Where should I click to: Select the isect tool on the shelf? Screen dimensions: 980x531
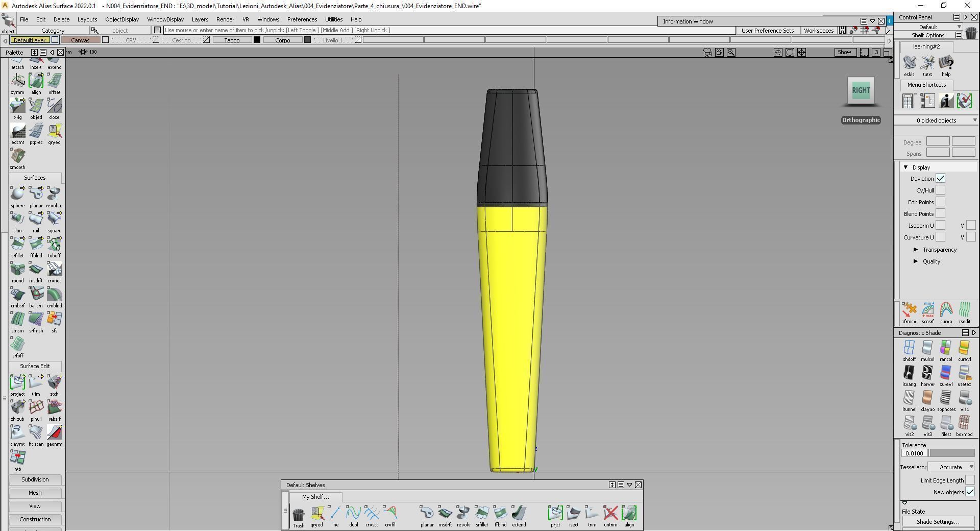[574, 513]
